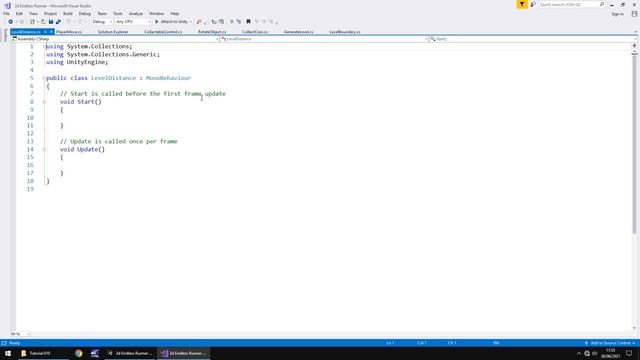Switch to Unity 3d Endless Runner taskbar item
The width and height of the screenshot is (640, 360).
[x=131, y=353]
